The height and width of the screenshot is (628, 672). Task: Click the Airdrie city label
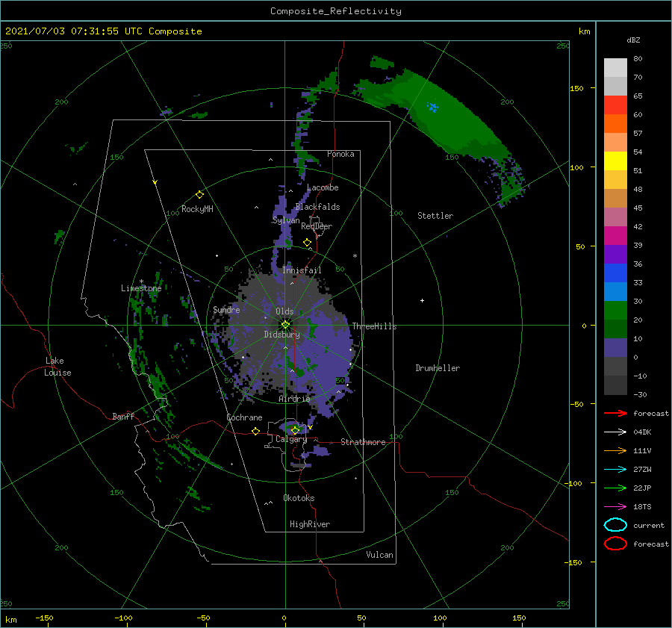point(294,399)
